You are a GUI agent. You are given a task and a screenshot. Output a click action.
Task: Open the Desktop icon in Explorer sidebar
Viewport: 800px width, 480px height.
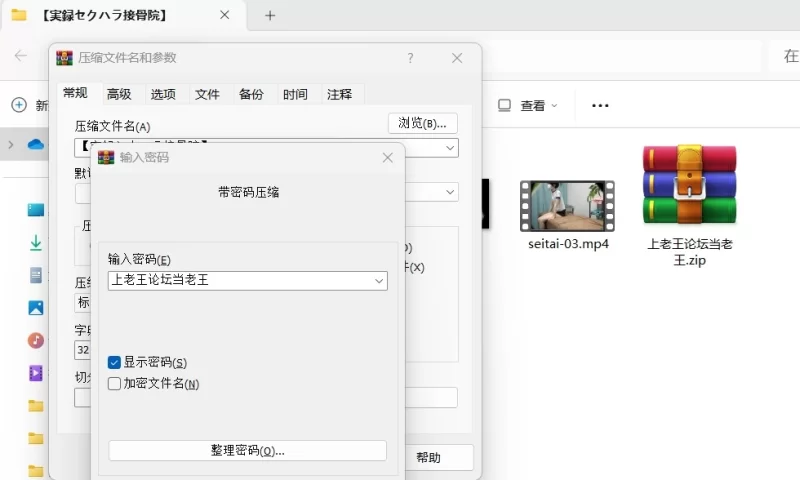click(36, 210)
